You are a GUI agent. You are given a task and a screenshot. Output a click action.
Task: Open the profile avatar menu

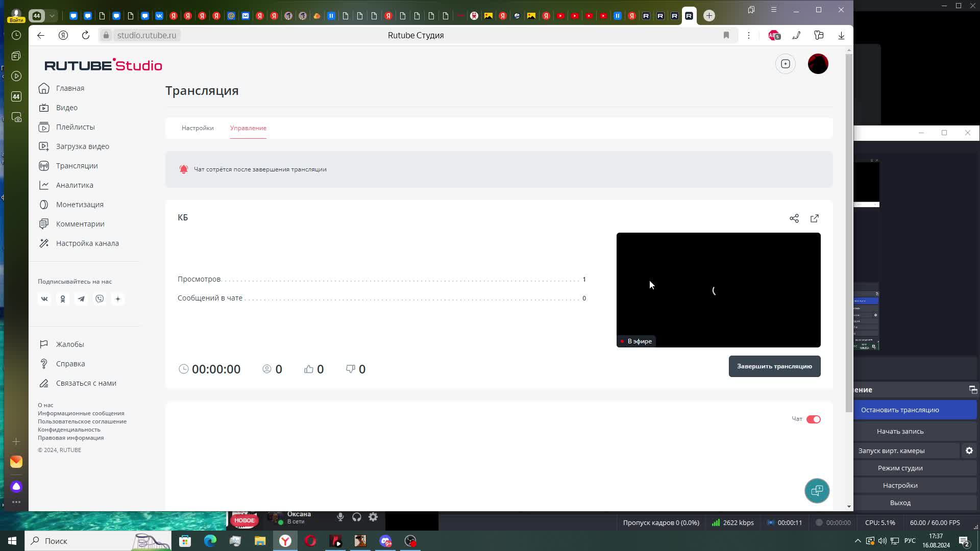pyautogui.click(x=818, y=64)
